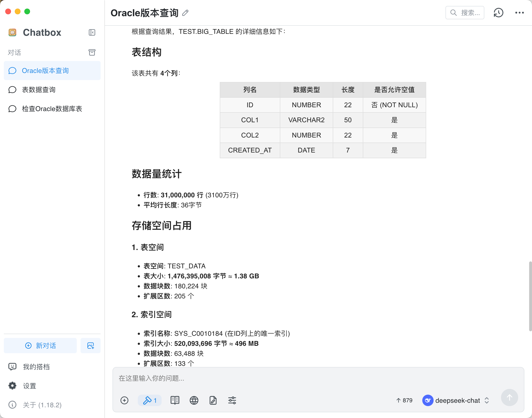Click the 平均行长度: 36字节 line
Screen dimensions: 532x418
pyautogui.click(x=173, y=205)
